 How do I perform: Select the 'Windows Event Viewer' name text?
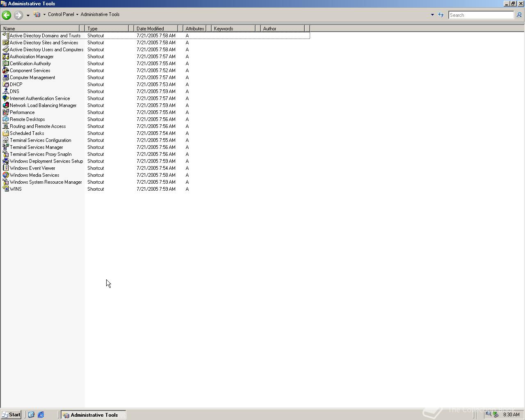tap(32, 168)
